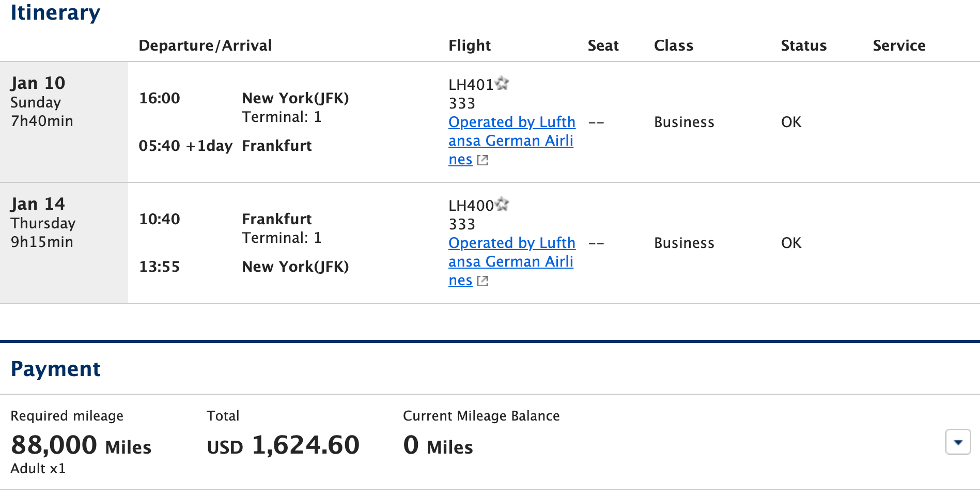Click the USD 1,624.60 total amount
The image size is (980, 497).
point(283,445)
